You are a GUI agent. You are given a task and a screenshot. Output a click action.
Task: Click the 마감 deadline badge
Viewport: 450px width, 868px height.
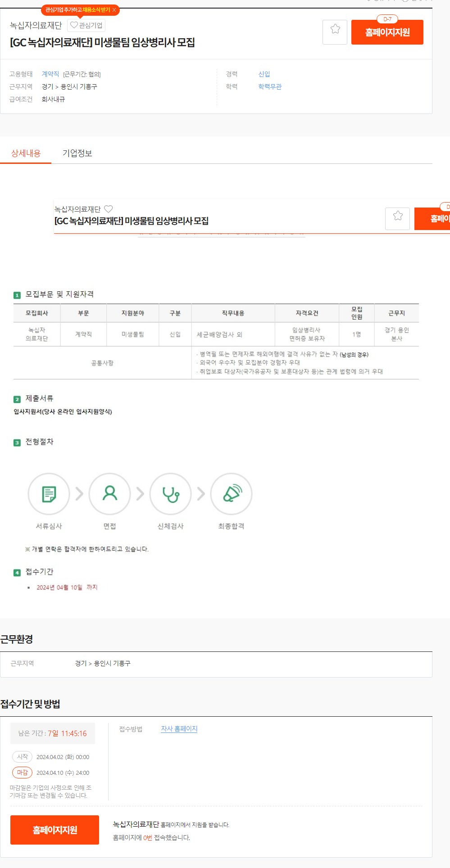click(22, 773)
